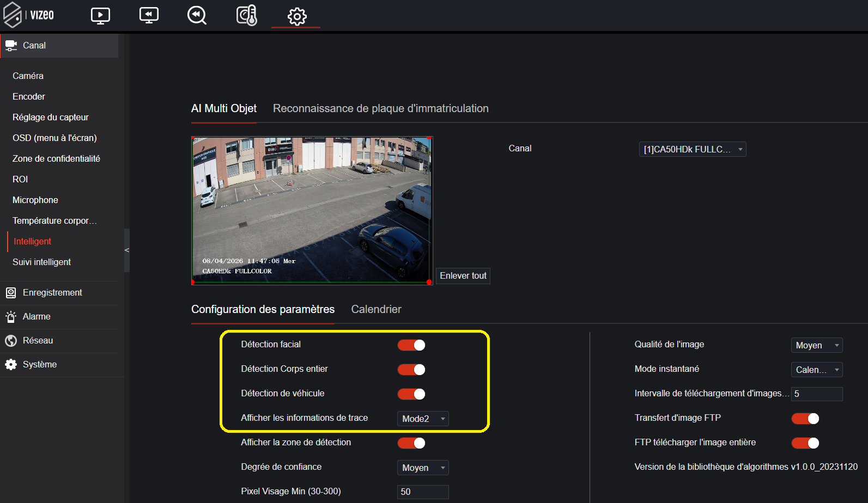Image resolution: width=868 pixels, height=503 pixels.
Task: Click the search playback magnifier icon
Action: coord(197,15)
